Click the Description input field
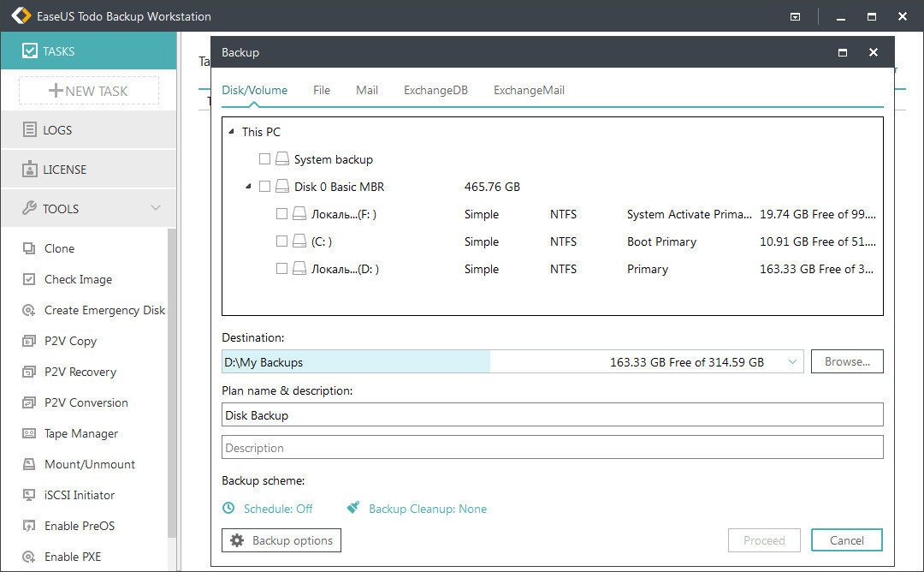 (x=552, y=448)
